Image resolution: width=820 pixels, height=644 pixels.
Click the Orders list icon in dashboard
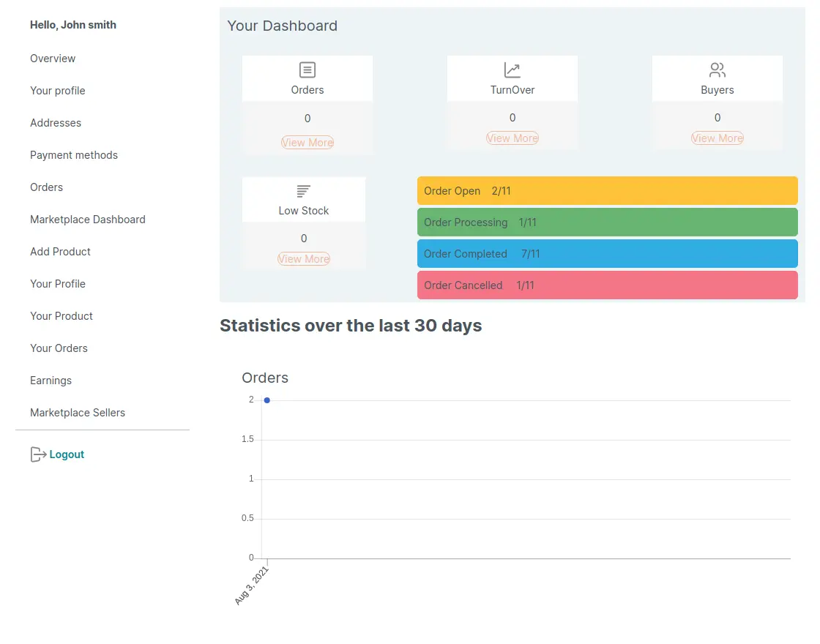coord(307,70)
